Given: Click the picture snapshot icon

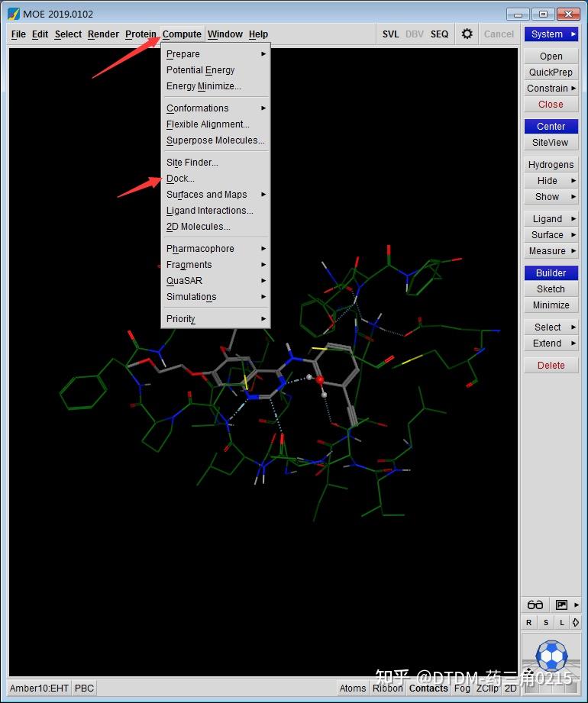Looking at the screenshot, I should (x=561, y=605).
